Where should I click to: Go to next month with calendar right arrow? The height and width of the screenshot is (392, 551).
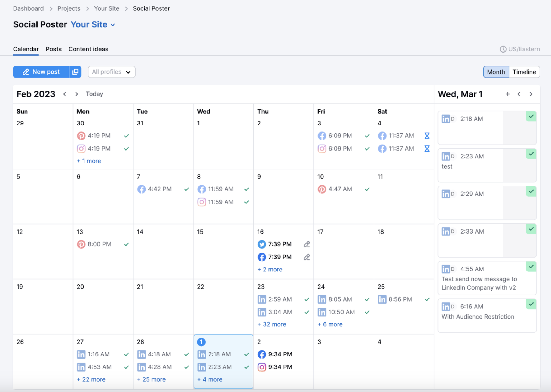(x=77, y=94)
